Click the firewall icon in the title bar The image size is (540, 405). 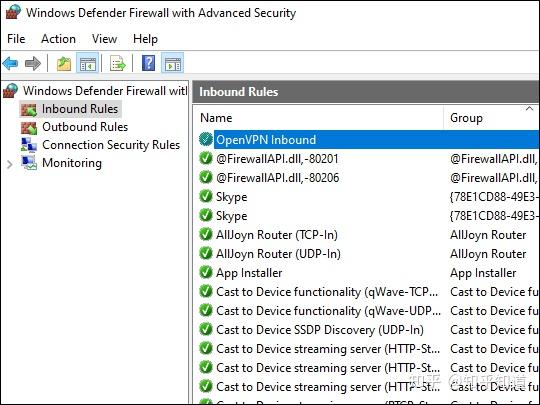pyautogui.click(x=13, y=12)
